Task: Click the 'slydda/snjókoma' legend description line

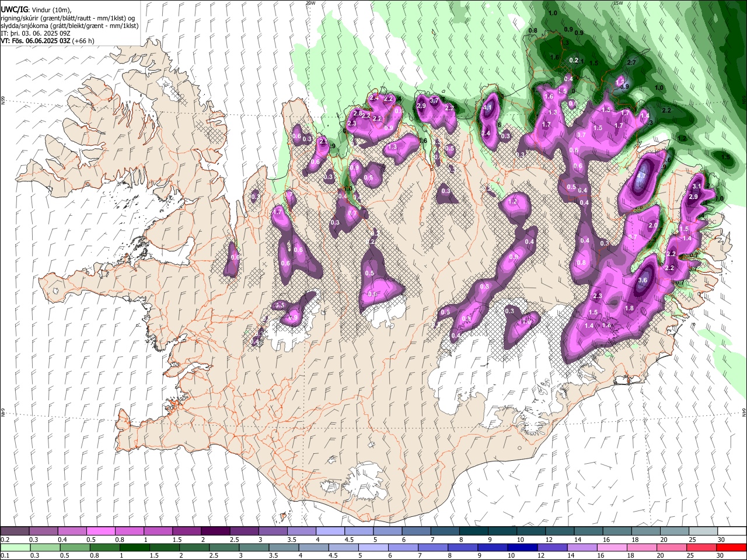Action: pos(69,26)
